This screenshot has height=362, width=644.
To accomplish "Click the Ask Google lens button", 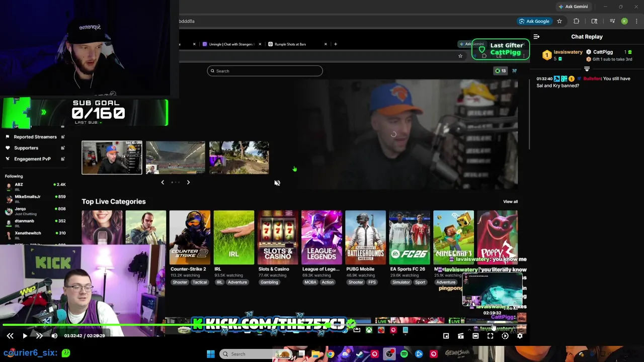I will click(534, 21).
